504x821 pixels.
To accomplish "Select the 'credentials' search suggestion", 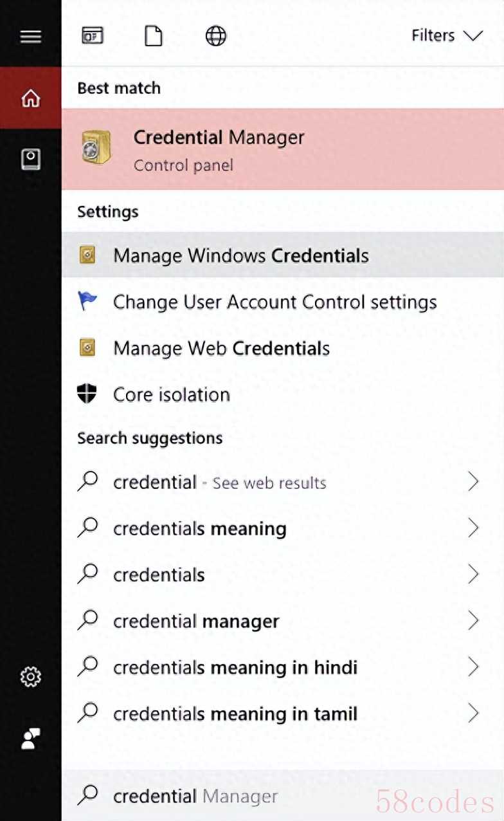I will (x=159, y=575).
